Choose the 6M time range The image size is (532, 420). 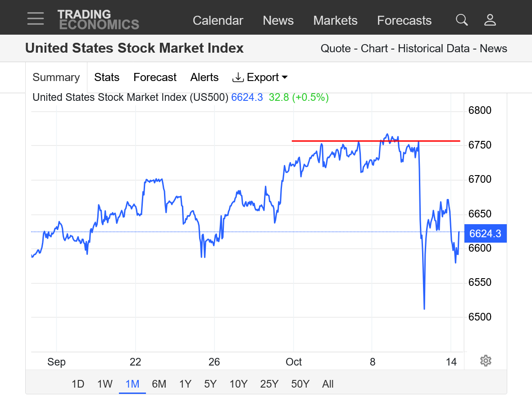(159, 384)
